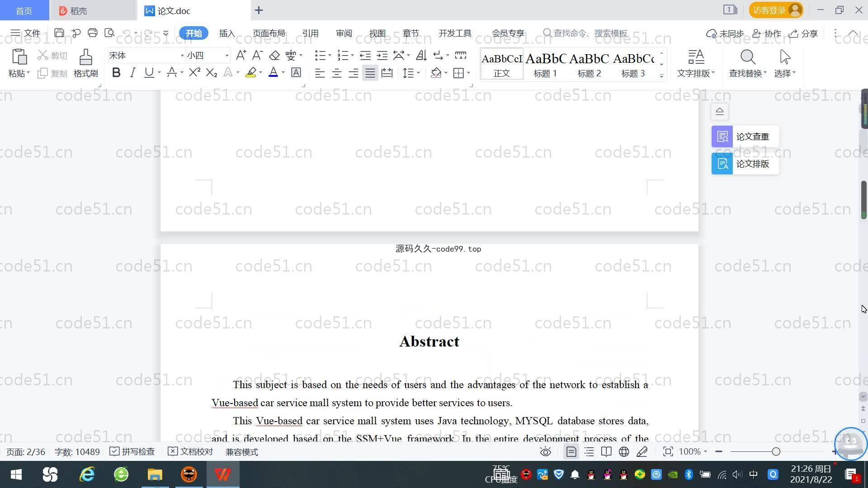
Task: Expand the styles gallery
Action: 661,75
